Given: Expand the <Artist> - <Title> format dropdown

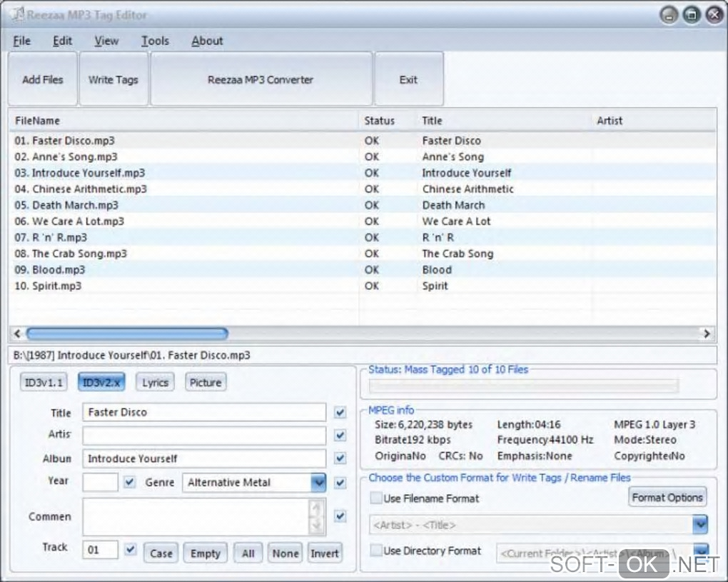Looking at the screenshot, I should click(x=700, y=525).
